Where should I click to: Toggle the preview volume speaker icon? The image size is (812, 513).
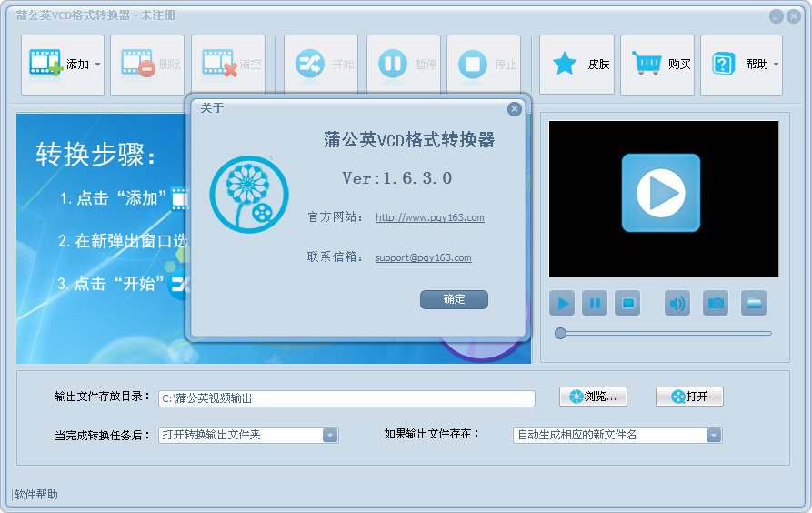click(677, 303)
